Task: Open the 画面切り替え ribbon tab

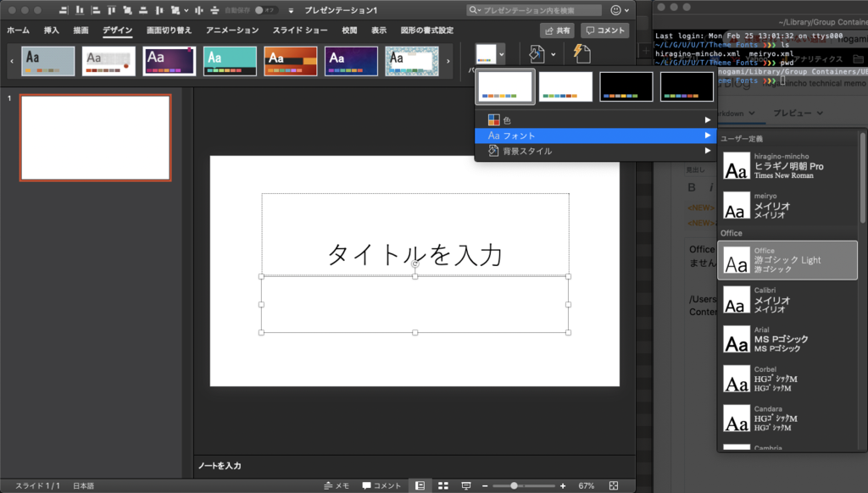Action: pos(169,30)
